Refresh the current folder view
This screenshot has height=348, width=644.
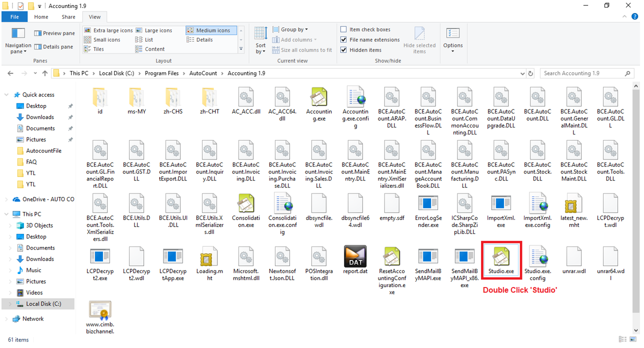(530, 73)
